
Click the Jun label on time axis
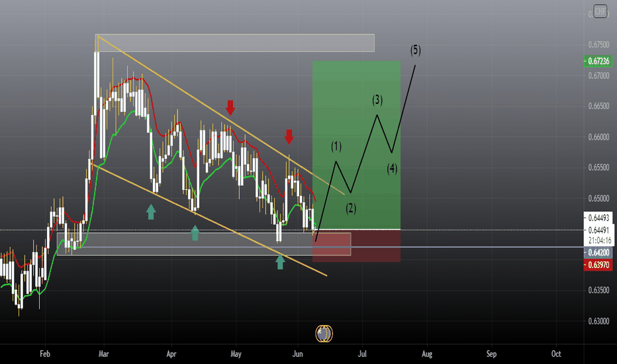coord(298,354)
